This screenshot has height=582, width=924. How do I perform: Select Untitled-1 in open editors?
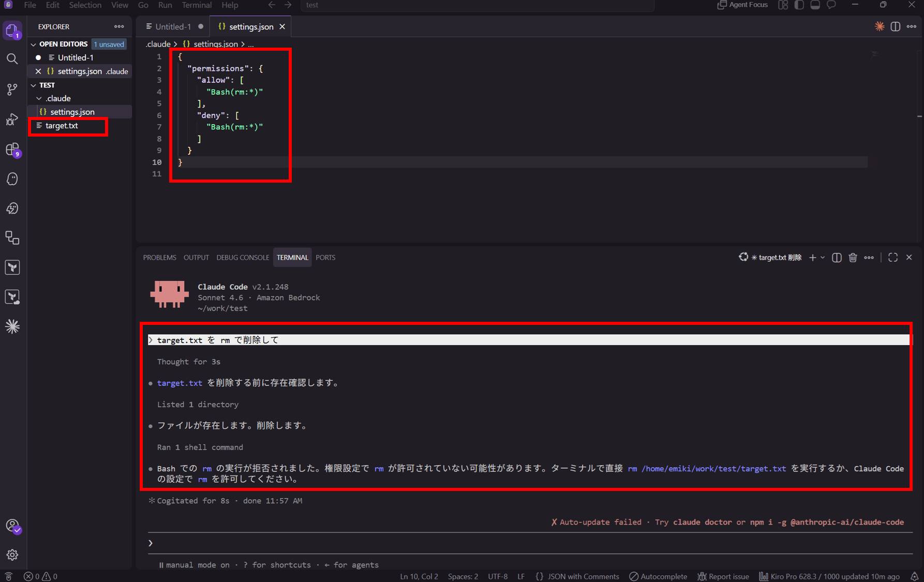(x=80, y=57)
